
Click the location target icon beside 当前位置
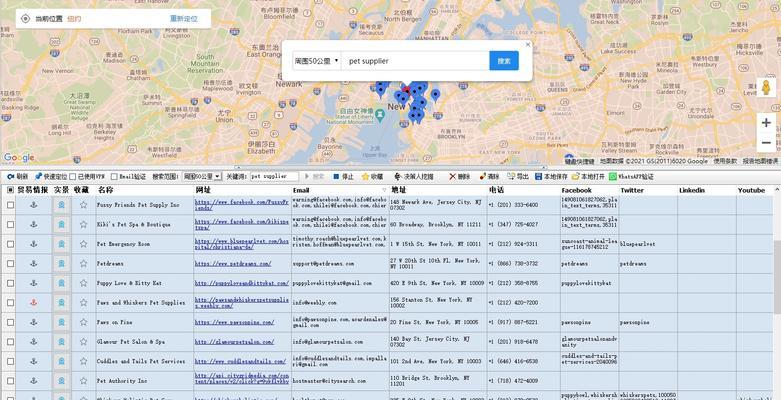(25, 19)
